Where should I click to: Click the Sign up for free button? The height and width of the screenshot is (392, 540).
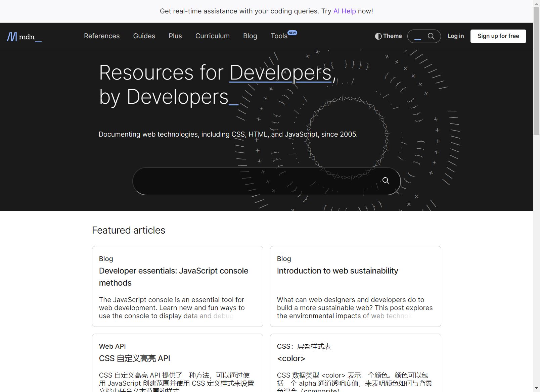[x=498, y=36]
